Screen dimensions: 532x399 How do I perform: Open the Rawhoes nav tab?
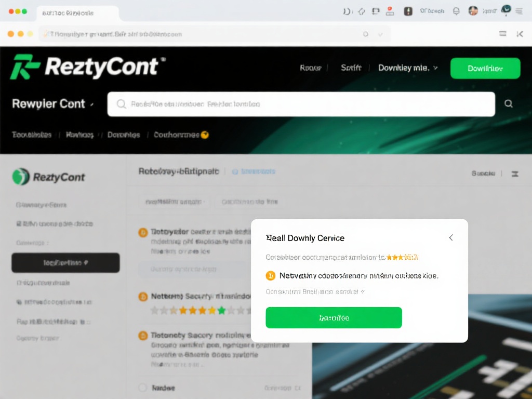[79, 135]
